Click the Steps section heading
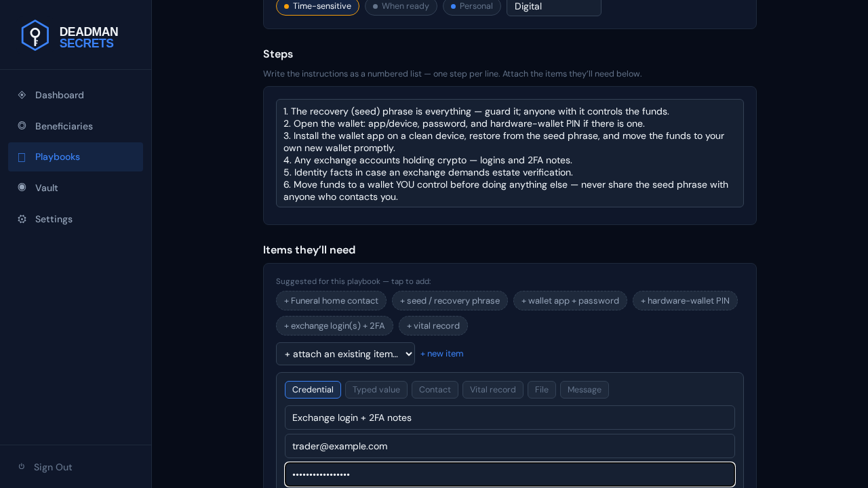Viewport: 868px width, 488px height. [x=278, y=54]
